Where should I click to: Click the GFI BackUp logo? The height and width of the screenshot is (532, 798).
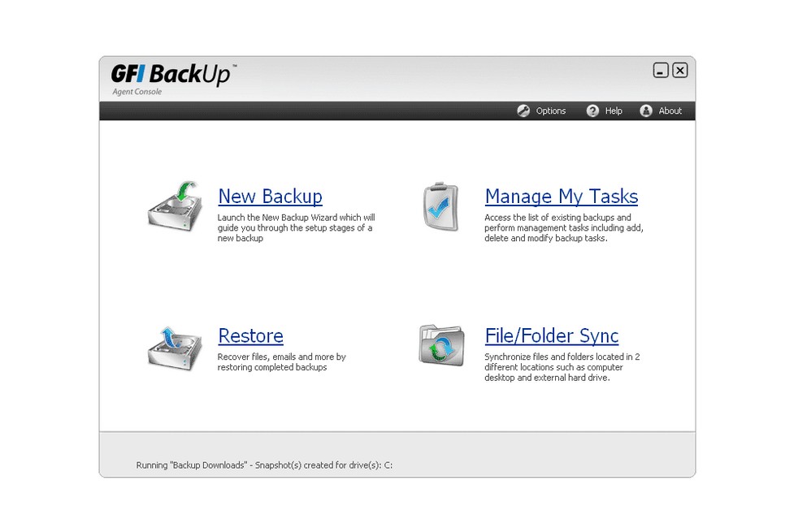174,75
